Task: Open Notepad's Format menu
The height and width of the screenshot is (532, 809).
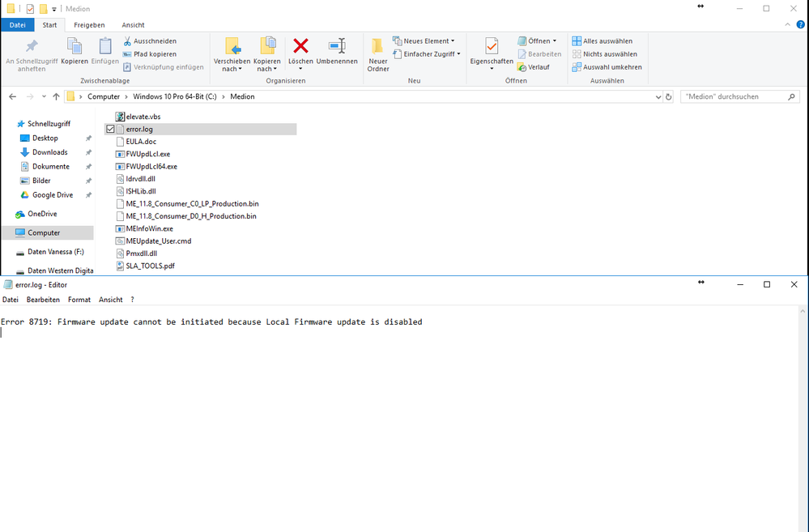Action: coord(79,299)
